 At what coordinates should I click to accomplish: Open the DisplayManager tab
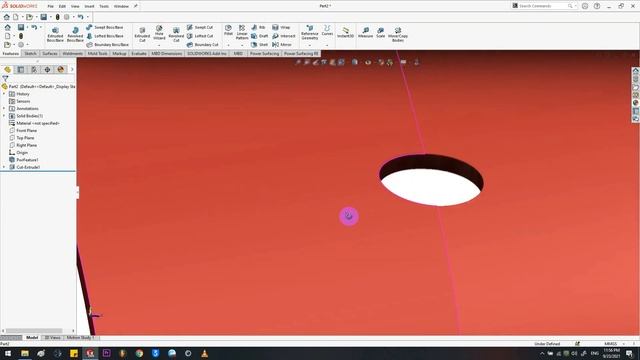tap(61, 69)
